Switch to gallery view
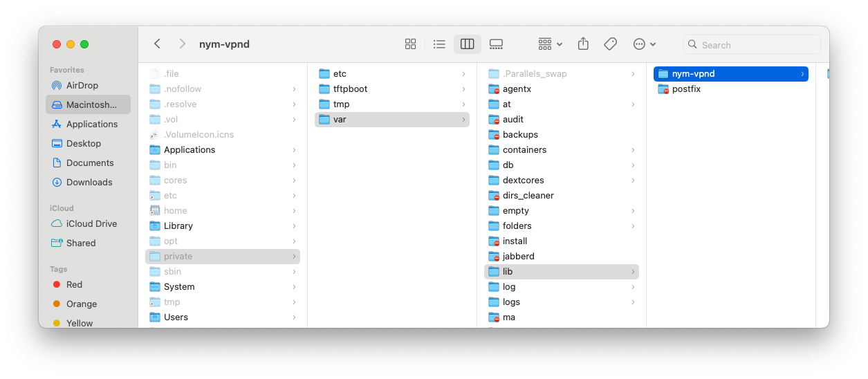868x379 pixels. click(x=496, y=44)
